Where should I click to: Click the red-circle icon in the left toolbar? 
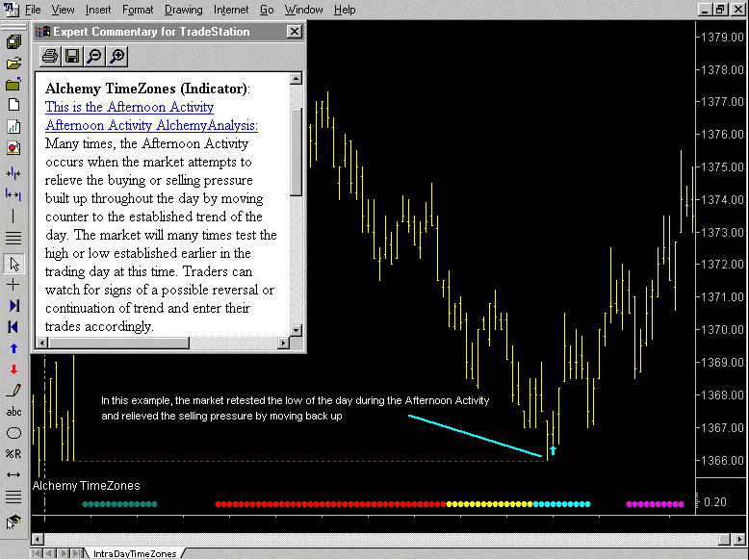click(x=13, y=148)
